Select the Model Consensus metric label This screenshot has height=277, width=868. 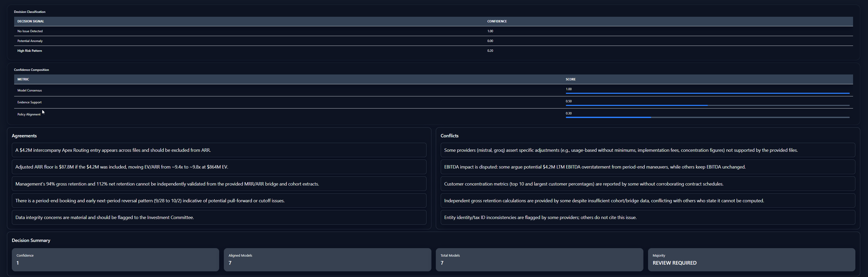[x=30, y=90]
